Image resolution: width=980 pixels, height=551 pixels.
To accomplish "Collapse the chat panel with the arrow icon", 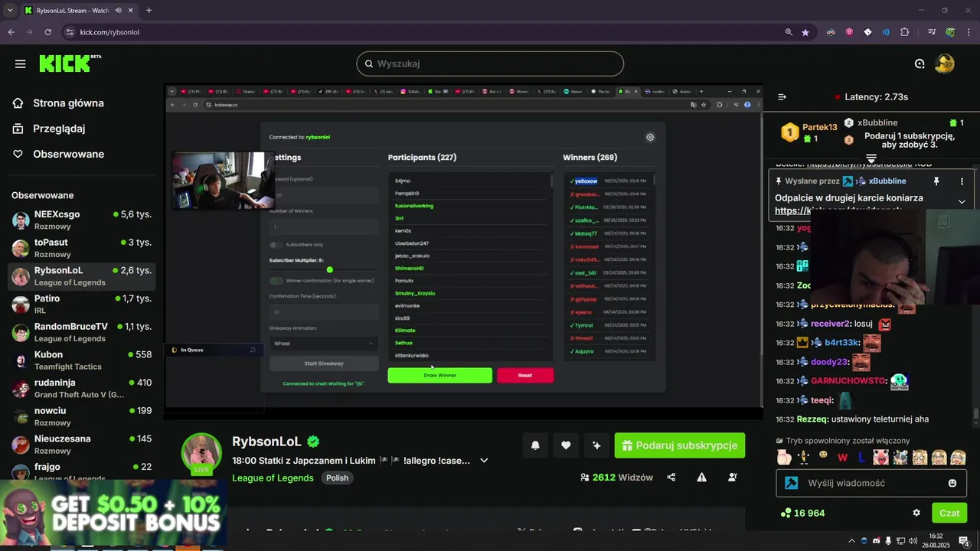I will tap(782, 97).
